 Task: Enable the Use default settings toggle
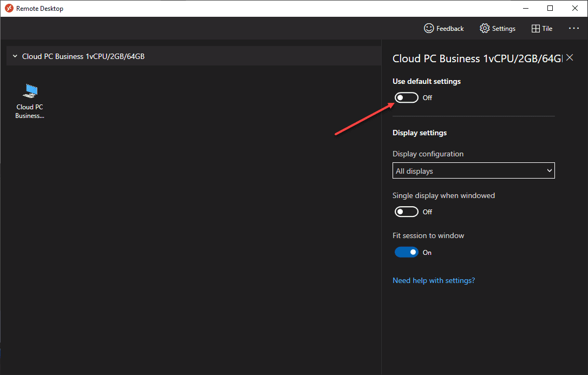(407, 97)
